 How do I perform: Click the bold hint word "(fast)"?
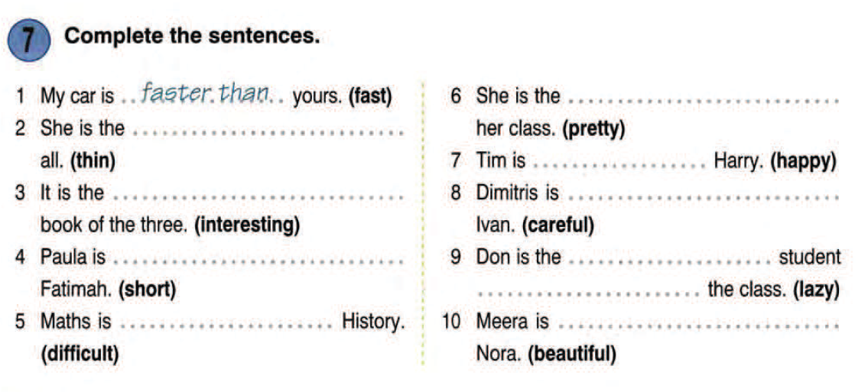pyautogui.click(x=370, y=97)
